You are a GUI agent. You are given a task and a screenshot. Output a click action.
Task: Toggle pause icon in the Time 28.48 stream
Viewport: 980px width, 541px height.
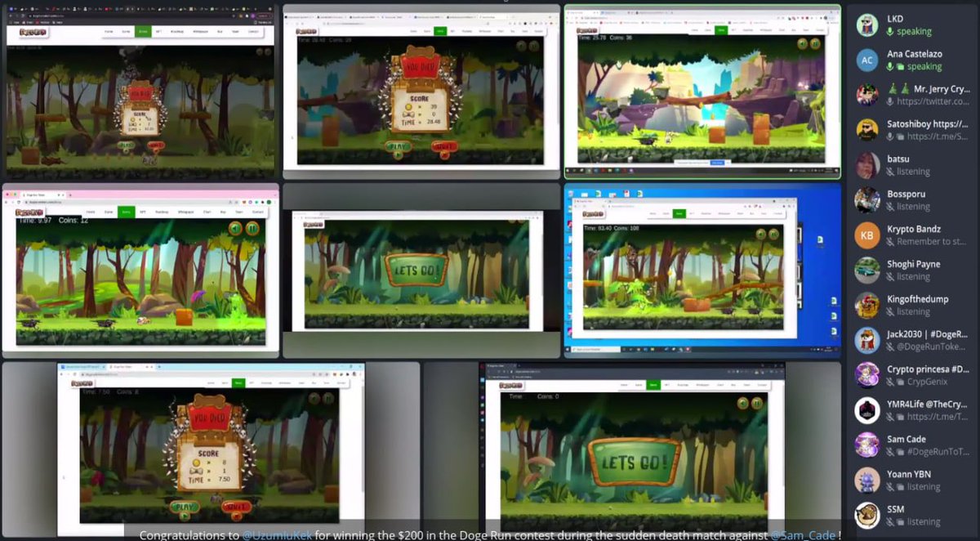[533, 46]
